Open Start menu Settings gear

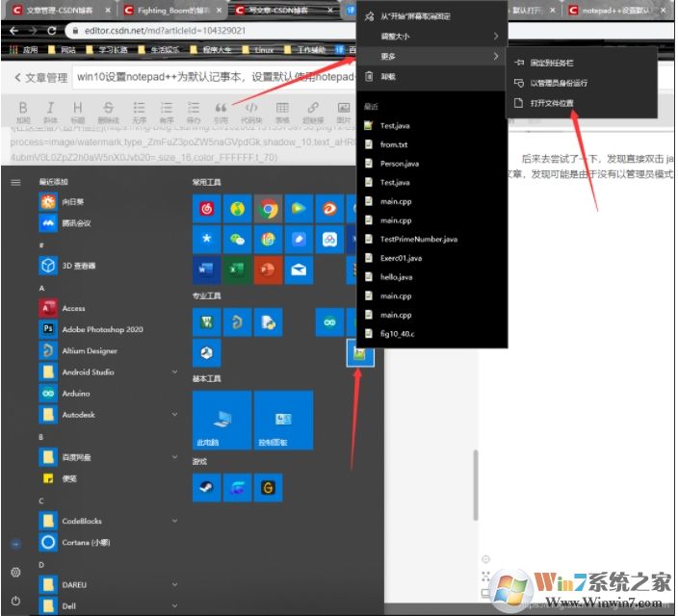pyautogui.click(x=16, y=573)
